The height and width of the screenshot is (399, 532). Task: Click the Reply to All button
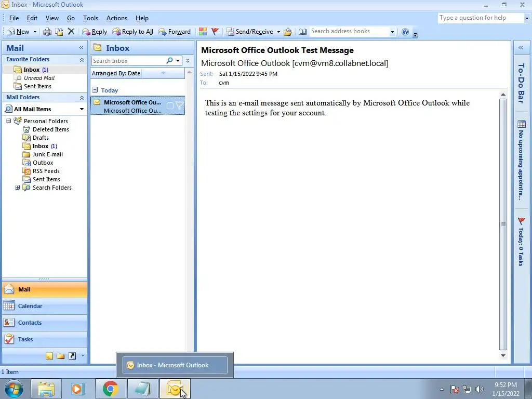[132, 32]
